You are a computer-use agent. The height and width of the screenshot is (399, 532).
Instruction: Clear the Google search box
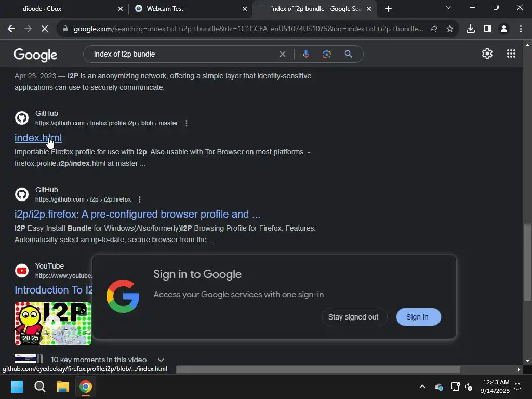click(x=282, y=54)
